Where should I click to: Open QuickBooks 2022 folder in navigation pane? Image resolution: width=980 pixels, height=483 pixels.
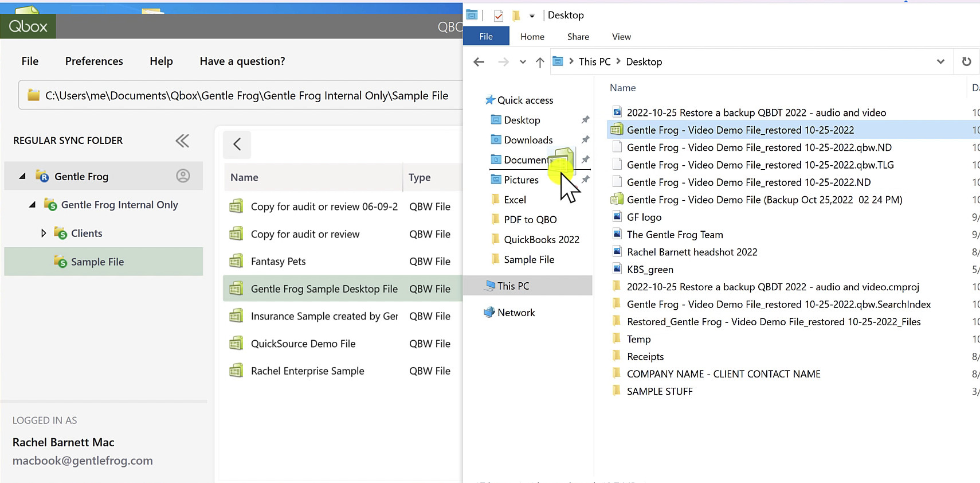pyautogui.click(x=542, y=240)
